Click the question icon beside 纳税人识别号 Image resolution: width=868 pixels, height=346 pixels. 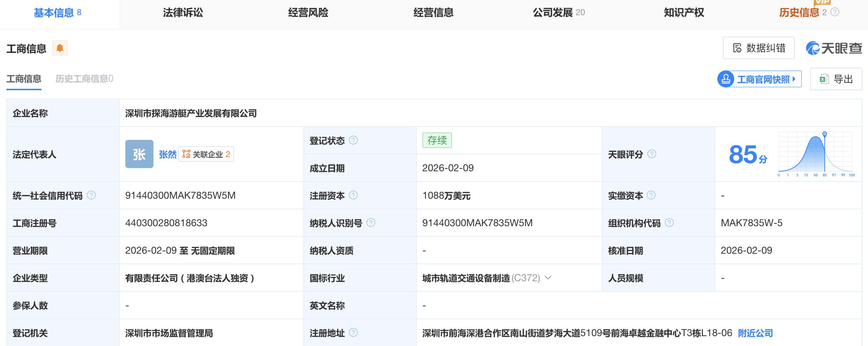coord(371,223)
